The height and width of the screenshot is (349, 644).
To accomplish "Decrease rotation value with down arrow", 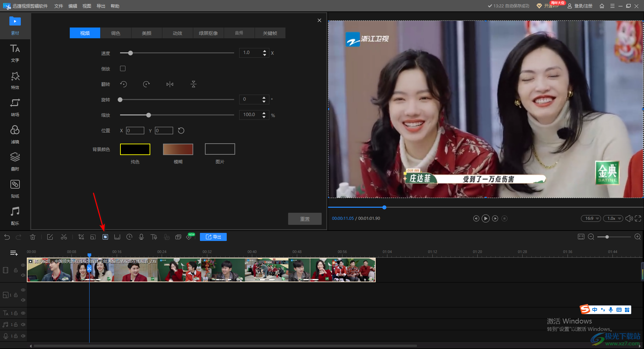I will (x=264, y=101).
